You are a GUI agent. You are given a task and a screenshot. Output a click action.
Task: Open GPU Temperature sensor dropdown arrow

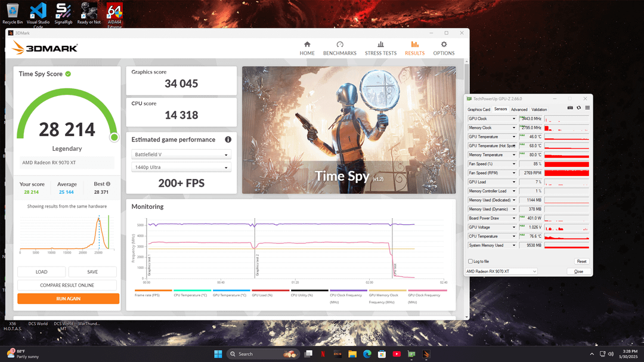[514, 137]
